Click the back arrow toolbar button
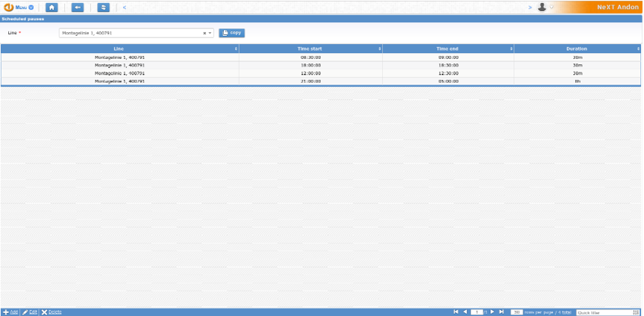Image resolution: width=644 pixels, height=316 pixels. (78, 7)
